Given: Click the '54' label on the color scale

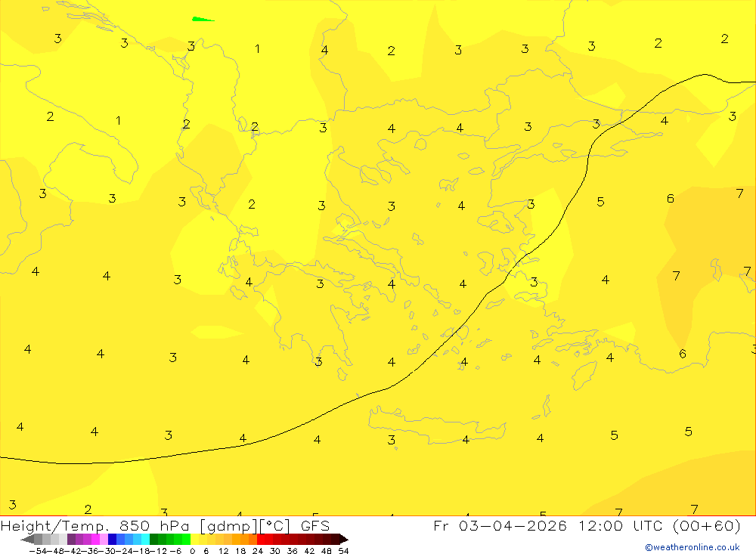Looking at the screenshot, I should click(343, 551).
